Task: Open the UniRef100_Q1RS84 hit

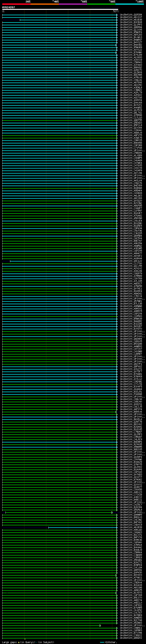Action: coord(131,15)
